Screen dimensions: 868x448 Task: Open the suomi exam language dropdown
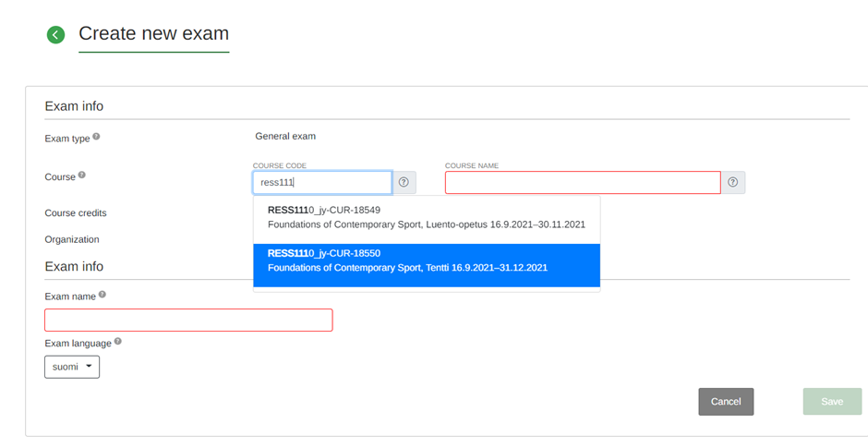tap(72, 367)
